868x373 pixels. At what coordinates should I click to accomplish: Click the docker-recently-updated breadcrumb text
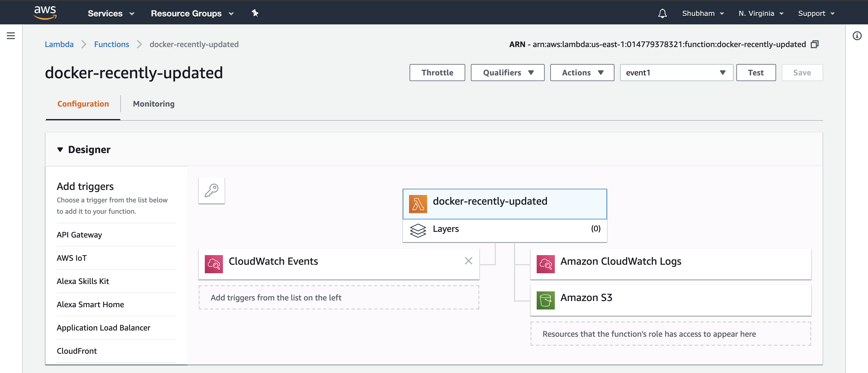pos(194,44)
